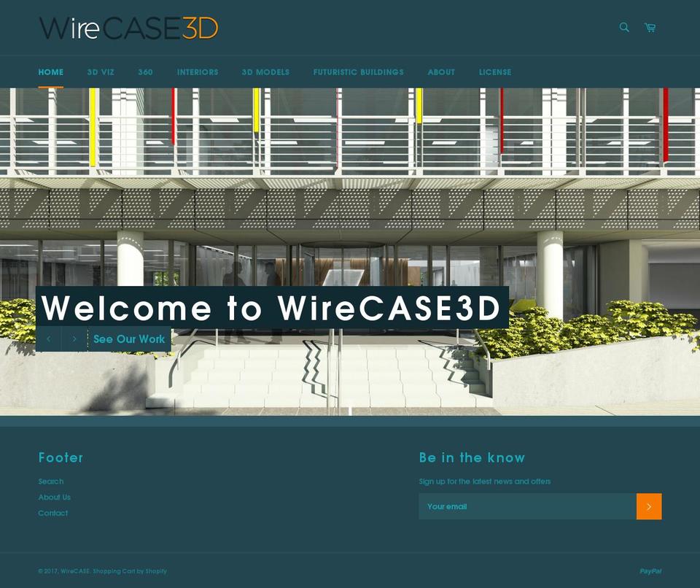Open the 3D VIZ menu item
The height and width of the screenshot is (588, 700).
coord(101,72)
